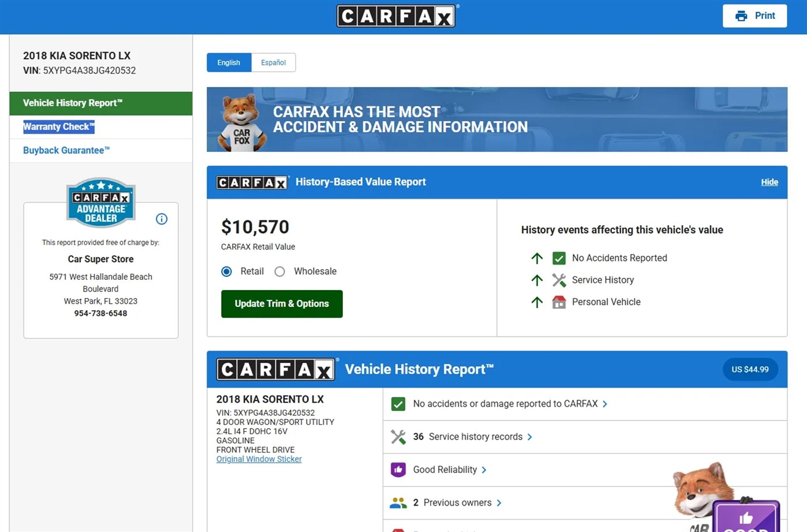
Task: Select the Retail radio button
Action: pyautogui.click(x=227, y=271)
